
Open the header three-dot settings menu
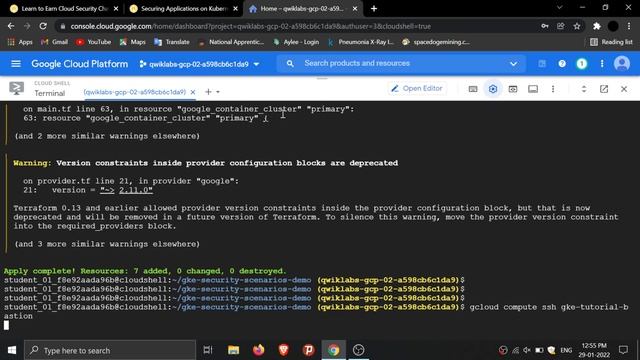pos(602,64)
